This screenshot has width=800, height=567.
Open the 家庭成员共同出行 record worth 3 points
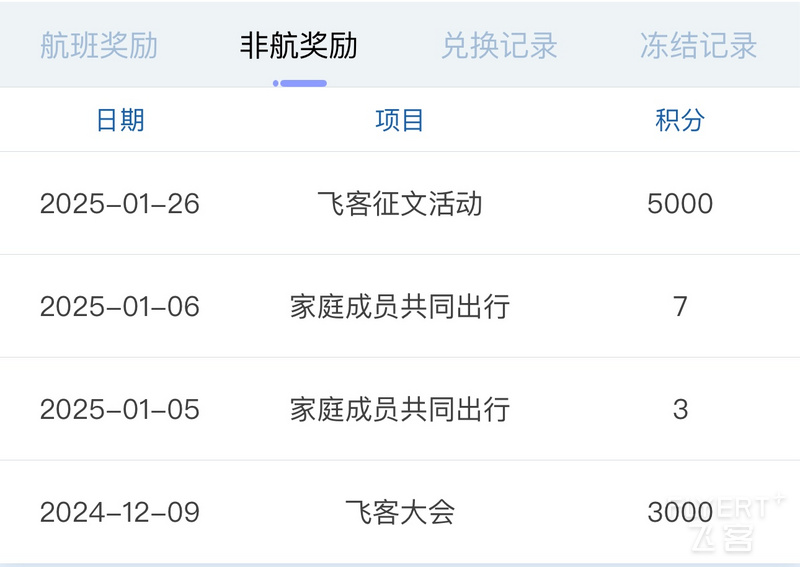(399, 409)
